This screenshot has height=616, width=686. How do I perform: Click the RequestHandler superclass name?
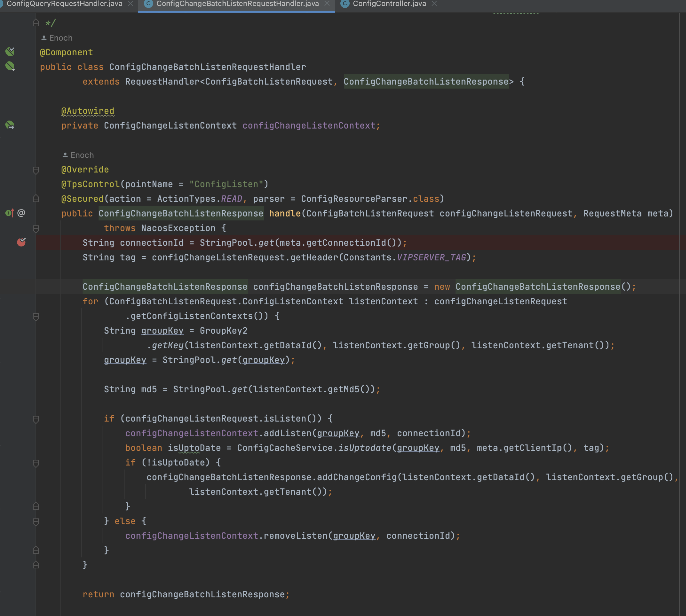pyautogui.click(x=162, y=82)
